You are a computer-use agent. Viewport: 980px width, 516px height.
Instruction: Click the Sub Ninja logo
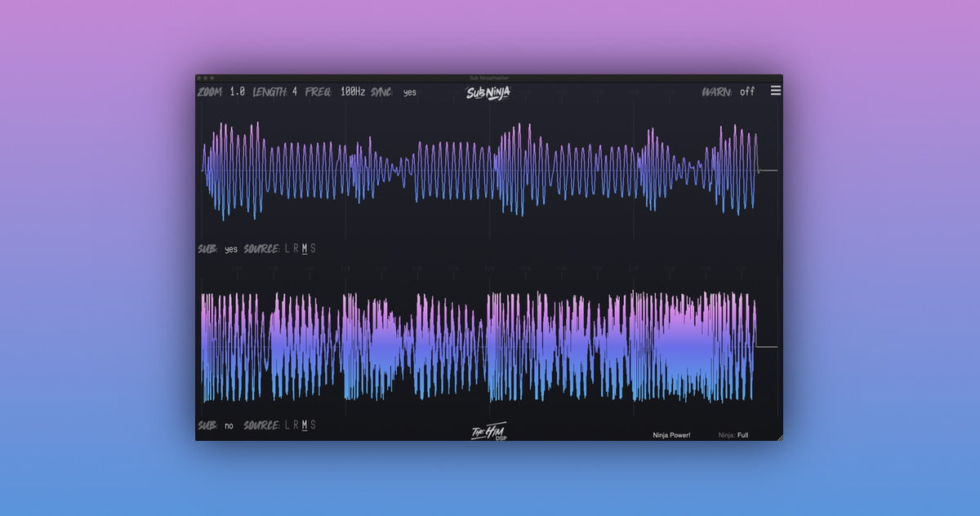[488, 92]
